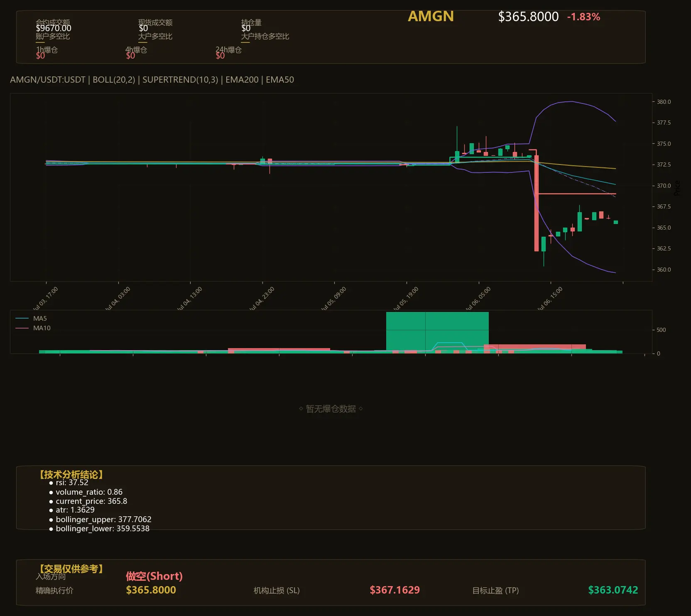Click the large green volume bar
The width and height of the screenshot is (691, 616).
pyautogui.click(x=437, y=332)
